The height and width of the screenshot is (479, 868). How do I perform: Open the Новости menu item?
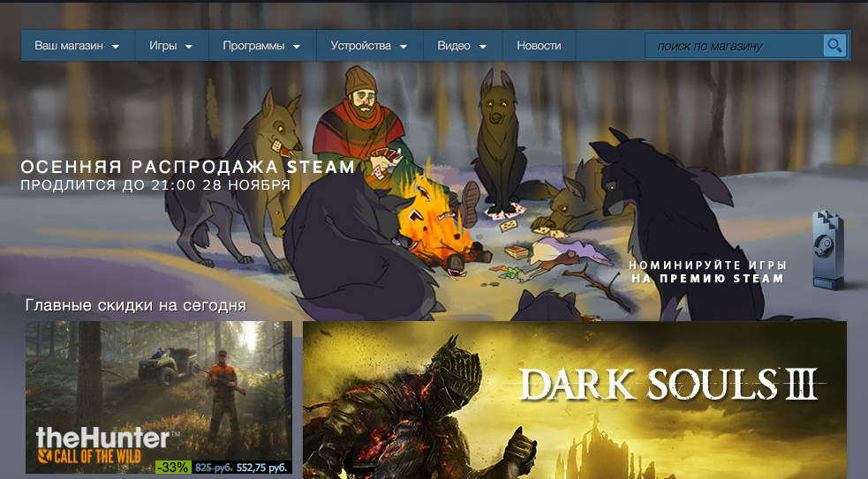(539, 46)
